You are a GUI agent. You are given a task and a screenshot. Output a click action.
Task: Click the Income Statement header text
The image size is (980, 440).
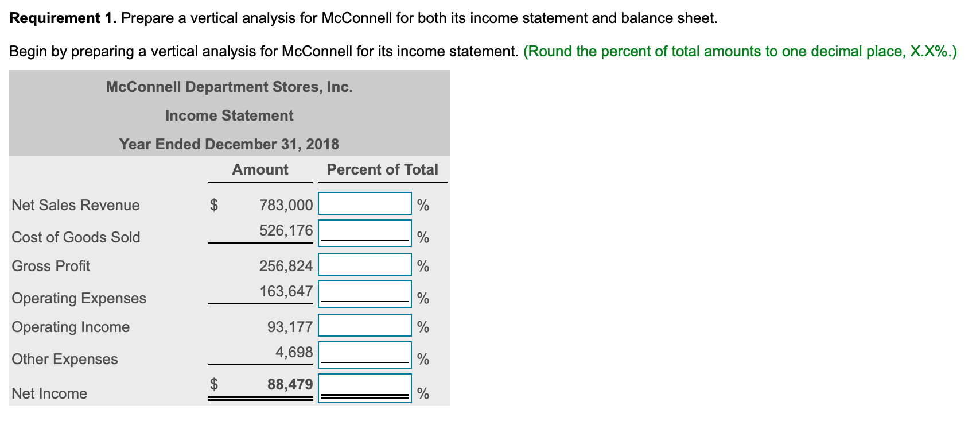(228, 115)
